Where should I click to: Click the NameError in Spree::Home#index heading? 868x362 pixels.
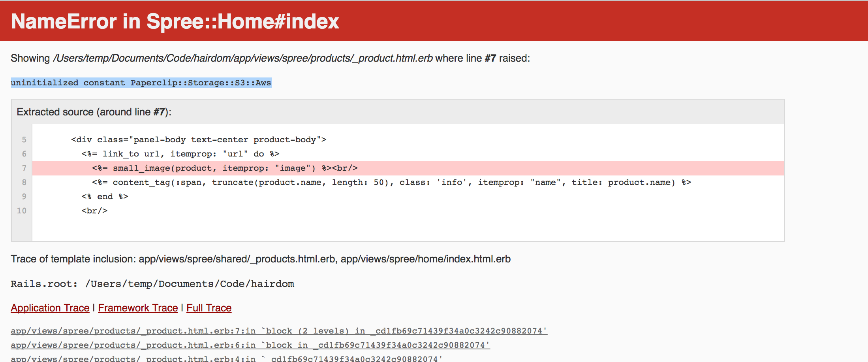175,21
